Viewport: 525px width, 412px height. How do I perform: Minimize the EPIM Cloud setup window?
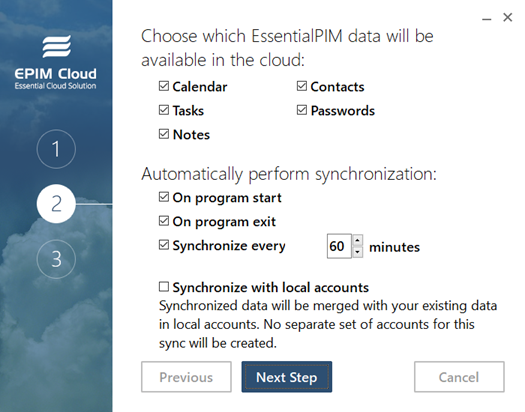click(486, 19)
